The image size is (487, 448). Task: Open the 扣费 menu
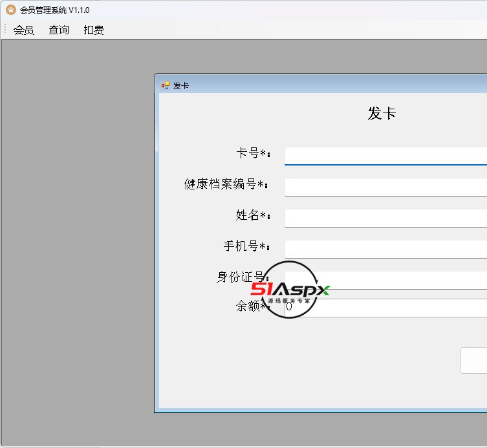(x=94, y=30)
